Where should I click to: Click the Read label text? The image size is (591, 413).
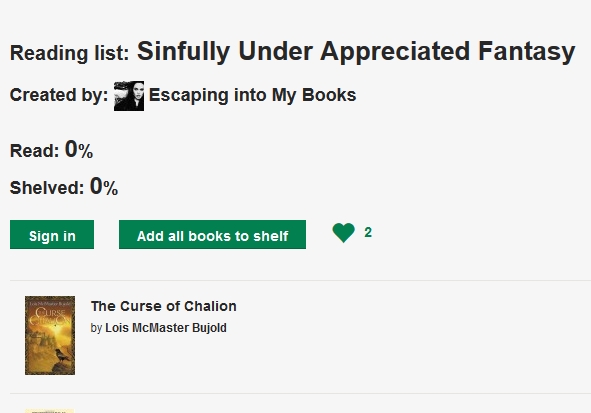pos(34,151)
